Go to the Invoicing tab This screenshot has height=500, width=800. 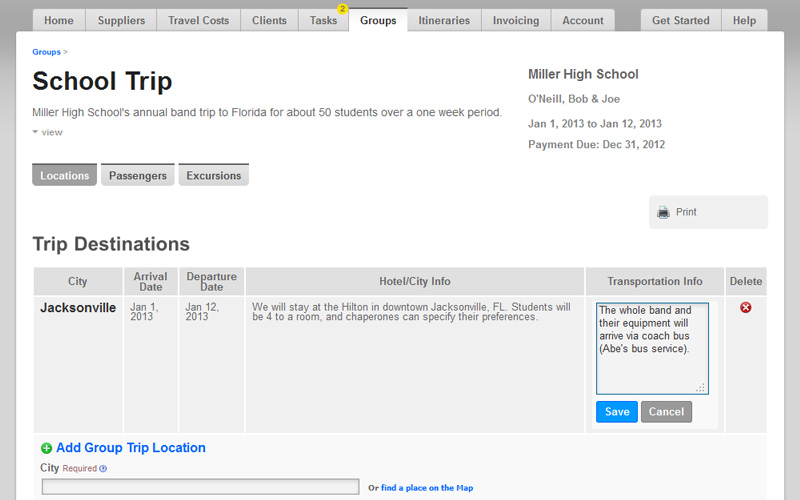(x=516, y=20)
